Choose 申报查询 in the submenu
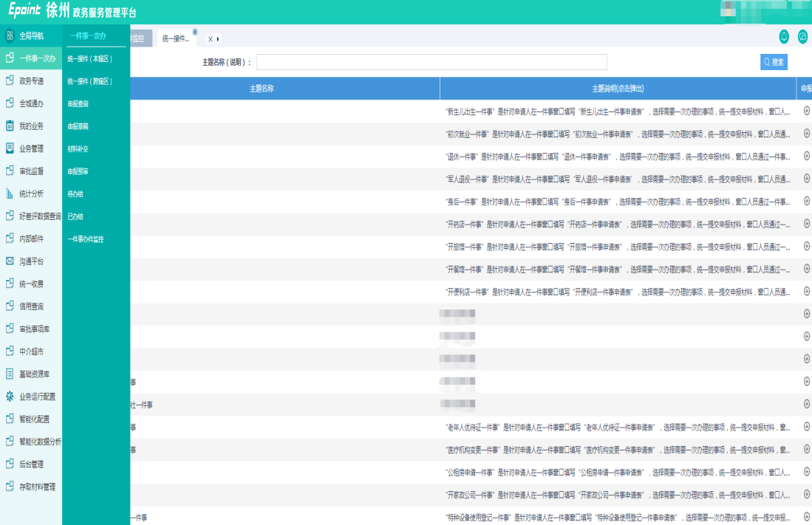The image size is (812, 525). click(78, 104)
